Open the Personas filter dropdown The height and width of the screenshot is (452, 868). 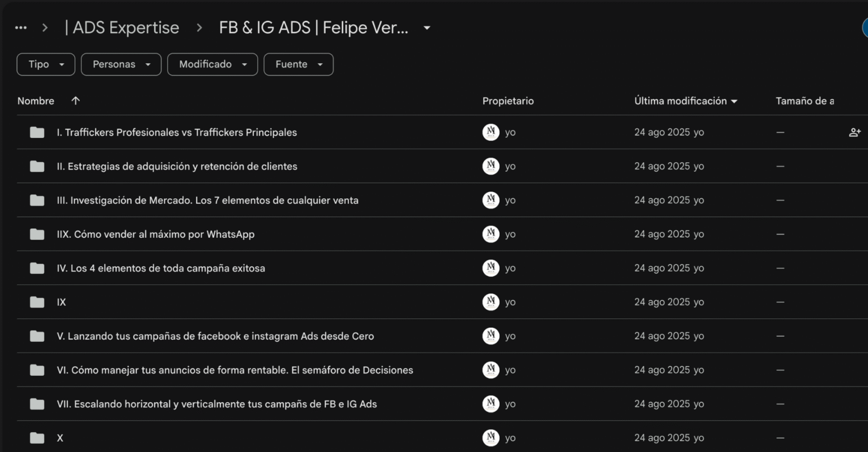click(x=121, y=64)
